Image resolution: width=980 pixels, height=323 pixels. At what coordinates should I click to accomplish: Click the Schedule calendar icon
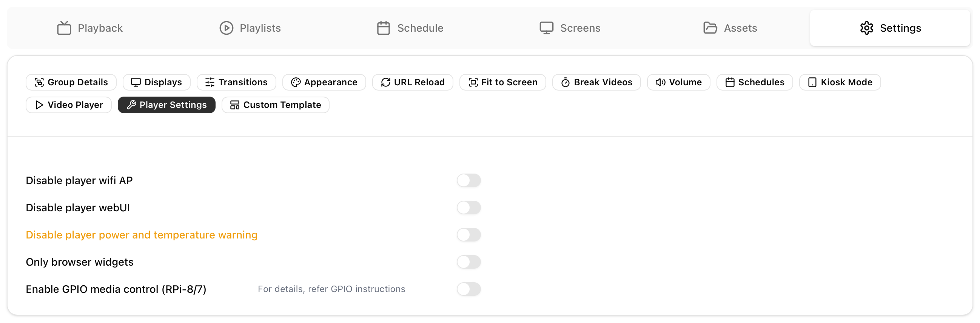point(383,28)
